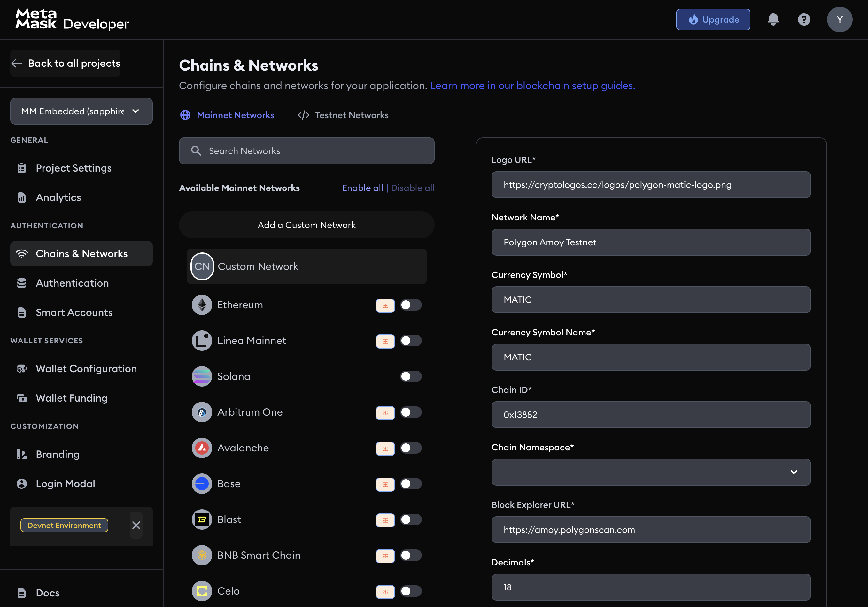Click the Celo logo icon
This screenshot has height=607, width=868.
202,591
